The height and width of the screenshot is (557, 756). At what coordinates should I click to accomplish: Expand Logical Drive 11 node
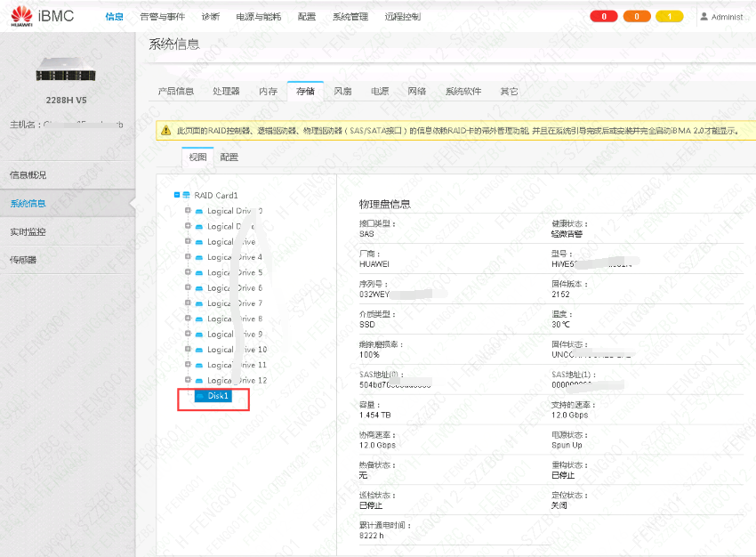coord(188,365)
